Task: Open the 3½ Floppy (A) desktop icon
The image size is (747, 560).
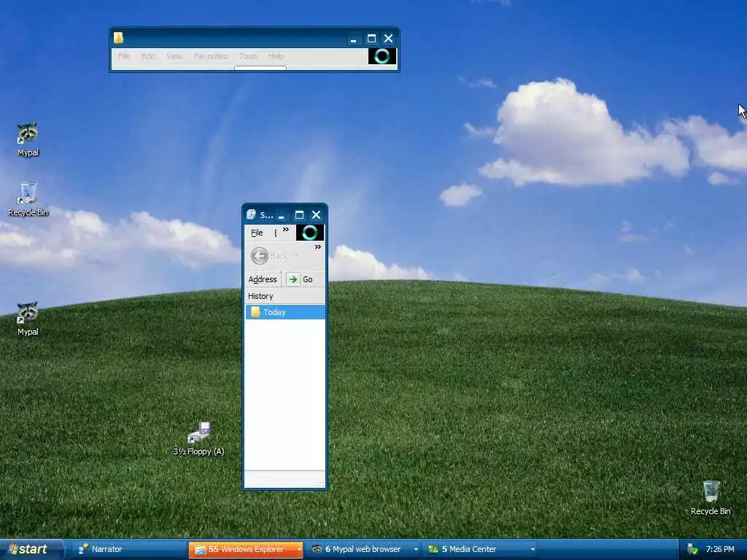Action: (x=198, y=438)
